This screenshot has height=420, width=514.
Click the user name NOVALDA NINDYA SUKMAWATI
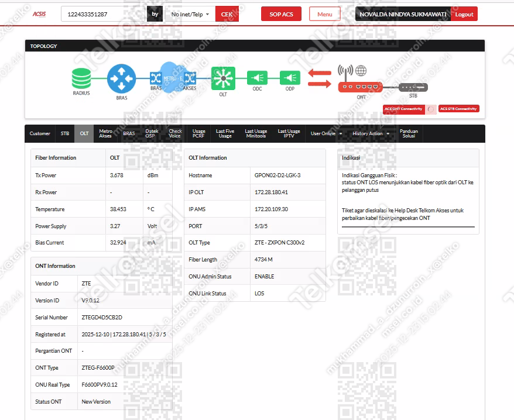tap(403, 14)
